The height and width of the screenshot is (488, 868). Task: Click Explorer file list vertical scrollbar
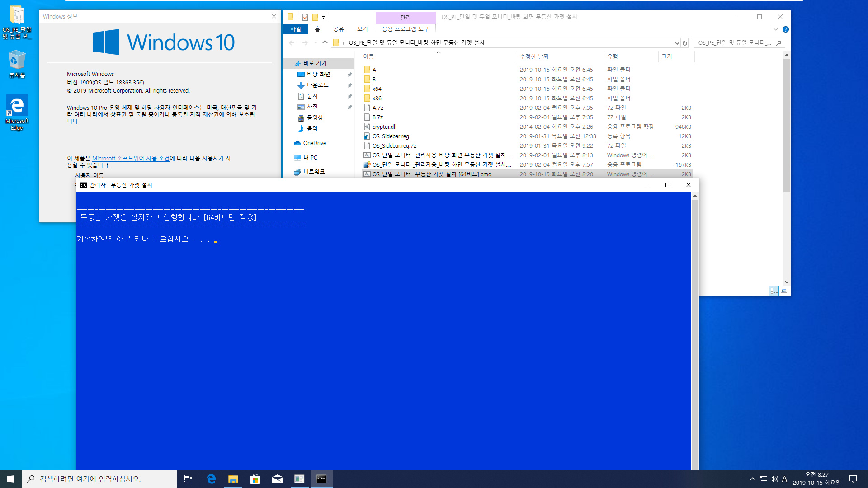(787, 126)
